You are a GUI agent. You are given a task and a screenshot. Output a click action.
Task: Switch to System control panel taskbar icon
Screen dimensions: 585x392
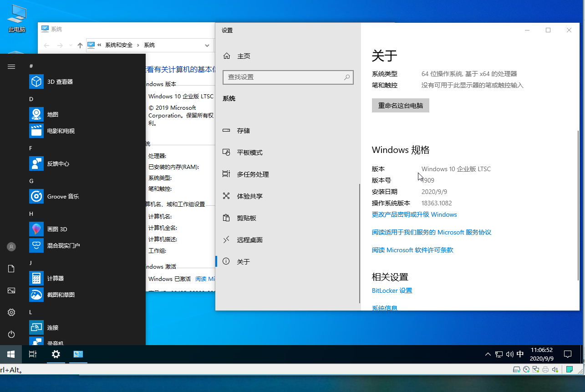[78, 354]
